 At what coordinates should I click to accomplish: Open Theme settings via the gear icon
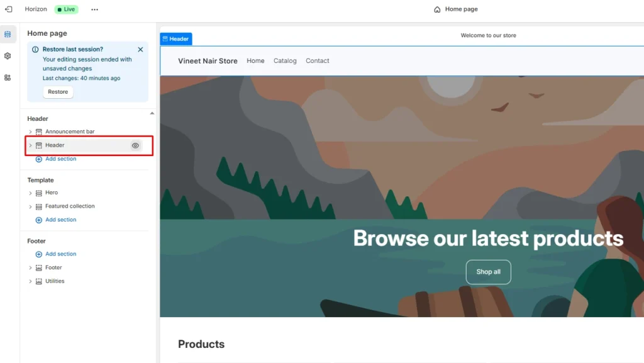(8, 55)
